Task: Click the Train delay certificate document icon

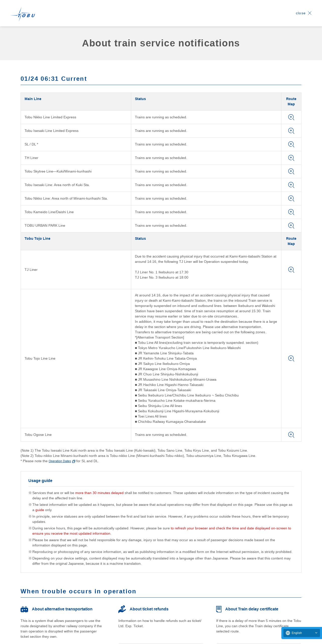Action: (x=219, y=609)
